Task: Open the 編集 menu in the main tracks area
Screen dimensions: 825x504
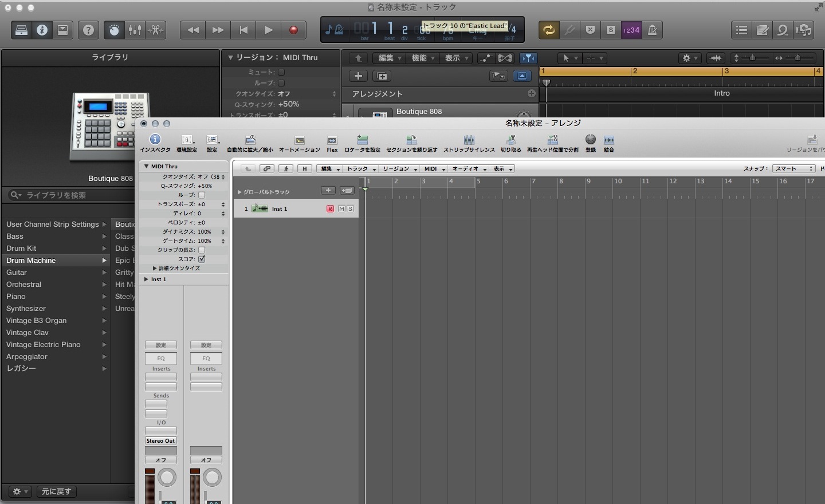Action: pos(390,58)
